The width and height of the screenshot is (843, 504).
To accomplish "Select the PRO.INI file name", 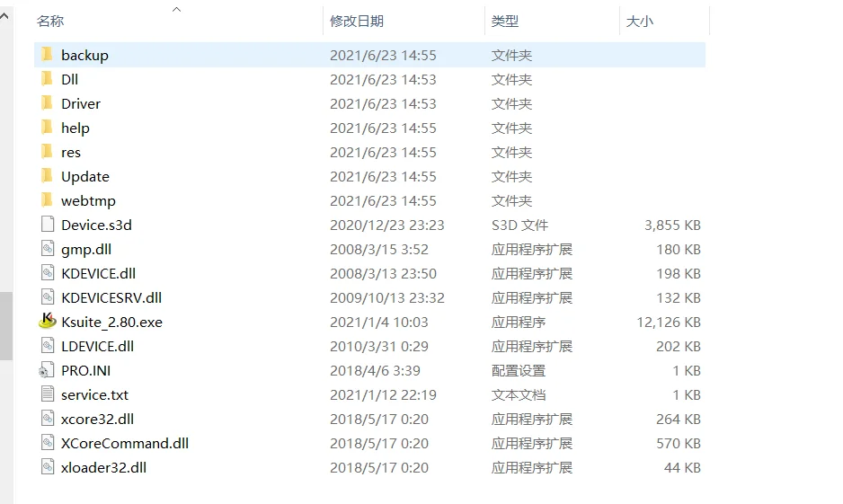I will (85, 371).
